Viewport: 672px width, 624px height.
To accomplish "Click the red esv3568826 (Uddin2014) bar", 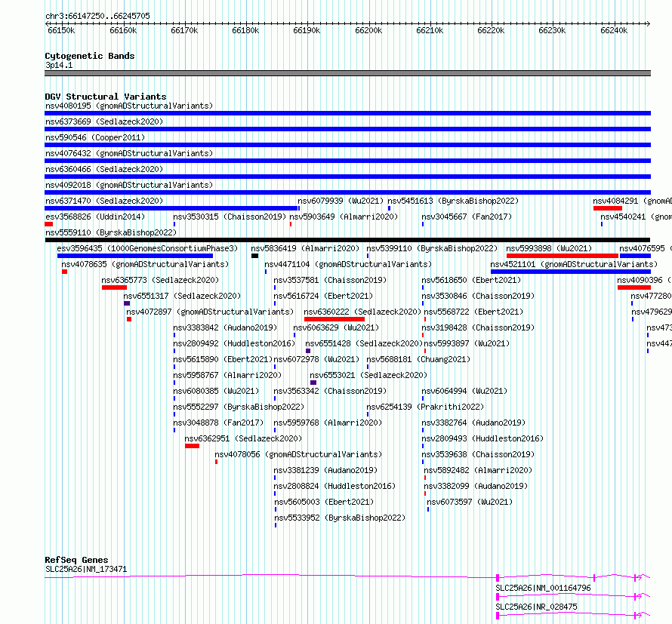I will pos(49,224).
